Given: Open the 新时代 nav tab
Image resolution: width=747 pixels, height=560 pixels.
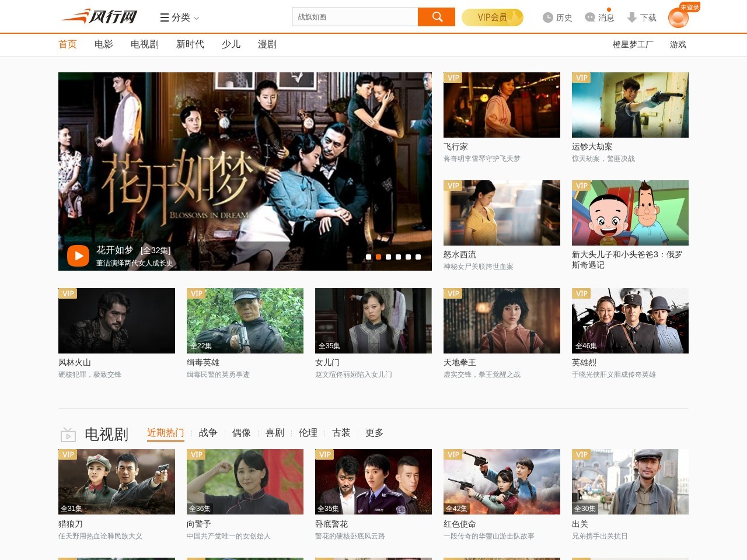Looking at the screenshot, I should (x=190, y=44).
